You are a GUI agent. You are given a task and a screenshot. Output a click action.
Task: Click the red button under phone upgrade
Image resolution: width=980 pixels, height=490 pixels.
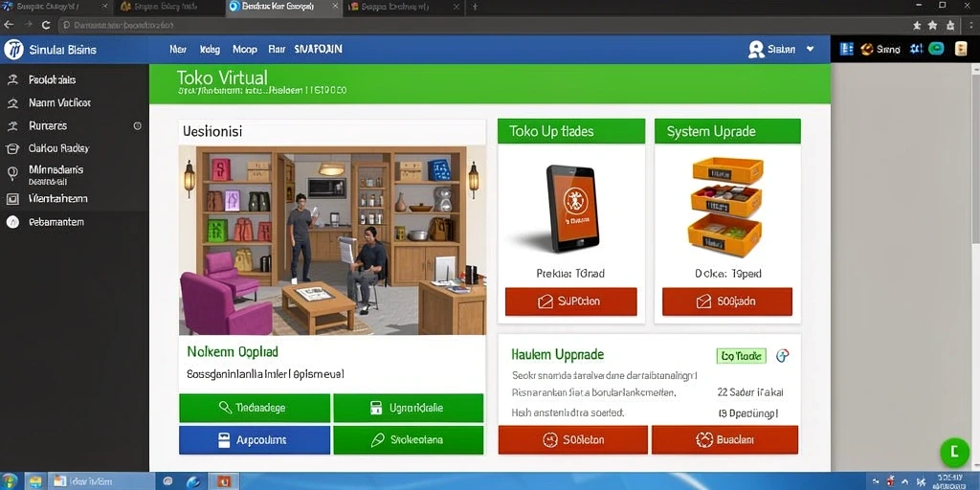tap(570, 301)
